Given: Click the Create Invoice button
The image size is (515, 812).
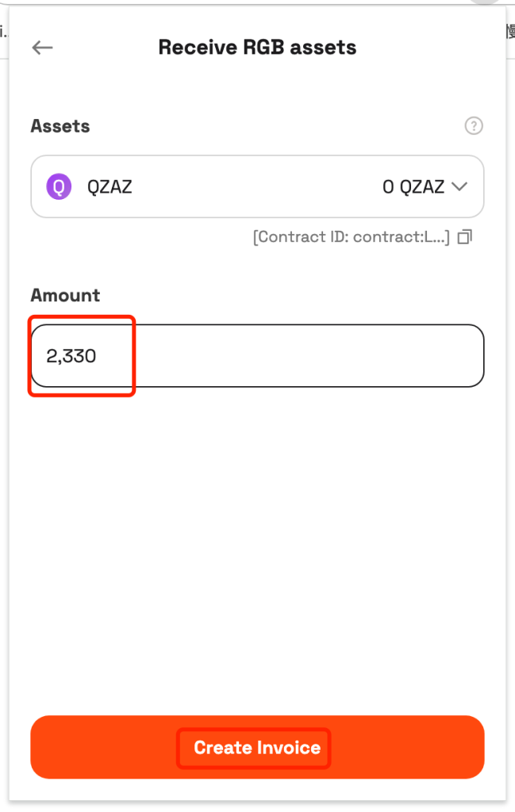Looking at the screenshot, I should (x=257, y=747).
